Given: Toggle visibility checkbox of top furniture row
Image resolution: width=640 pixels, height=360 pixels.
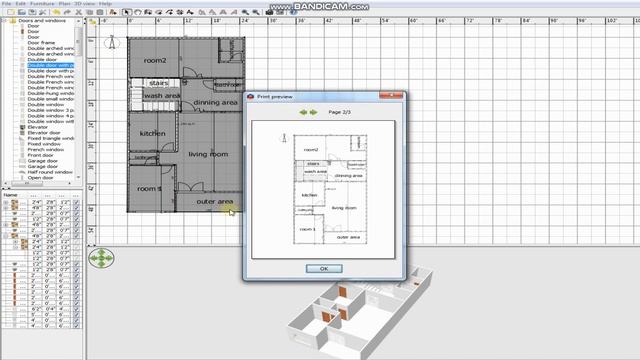Looking at the screenshot, I should click(76, 202).
